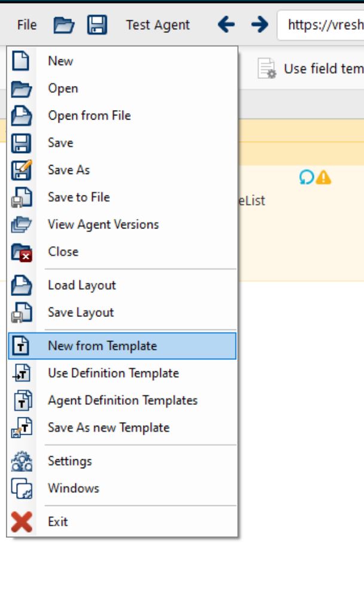Click the save disk toolbar icon
364x589 pixels.
pos(97,25)
